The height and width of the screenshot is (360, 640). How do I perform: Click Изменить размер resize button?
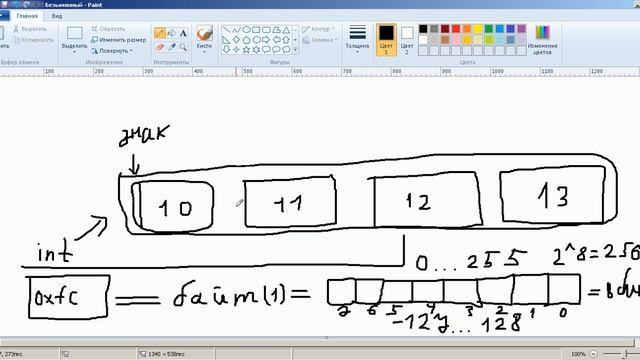point(118,40)
